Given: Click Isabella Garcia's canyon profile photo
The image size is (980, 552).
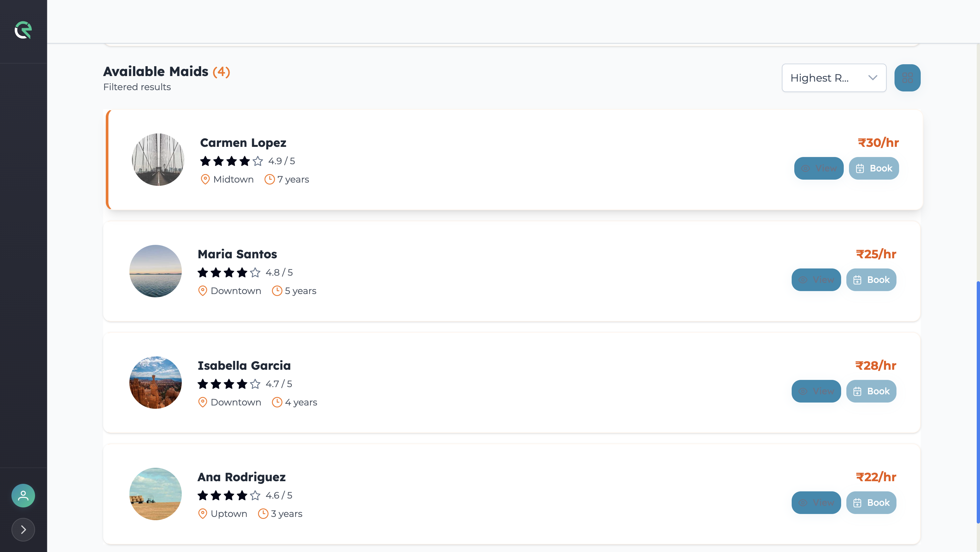Looking at the screenshot, I should coord(155,382).
